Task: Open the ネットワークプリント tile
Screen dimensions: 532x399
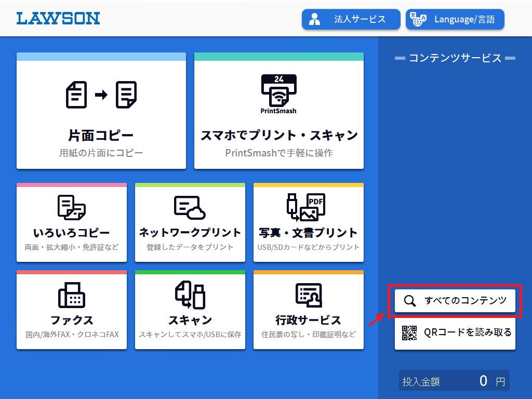Action: tap(190, 222)
